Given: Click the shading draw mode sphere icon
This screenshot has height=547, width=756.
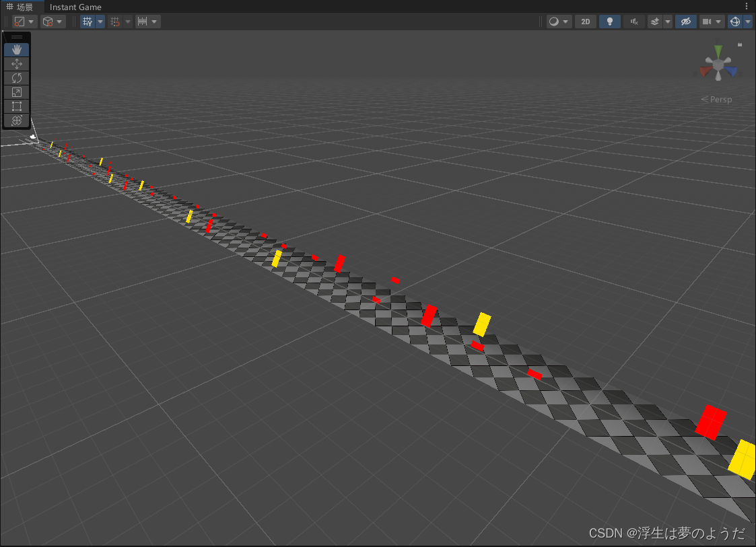Looking at the screenshot, I should [554, 22].
